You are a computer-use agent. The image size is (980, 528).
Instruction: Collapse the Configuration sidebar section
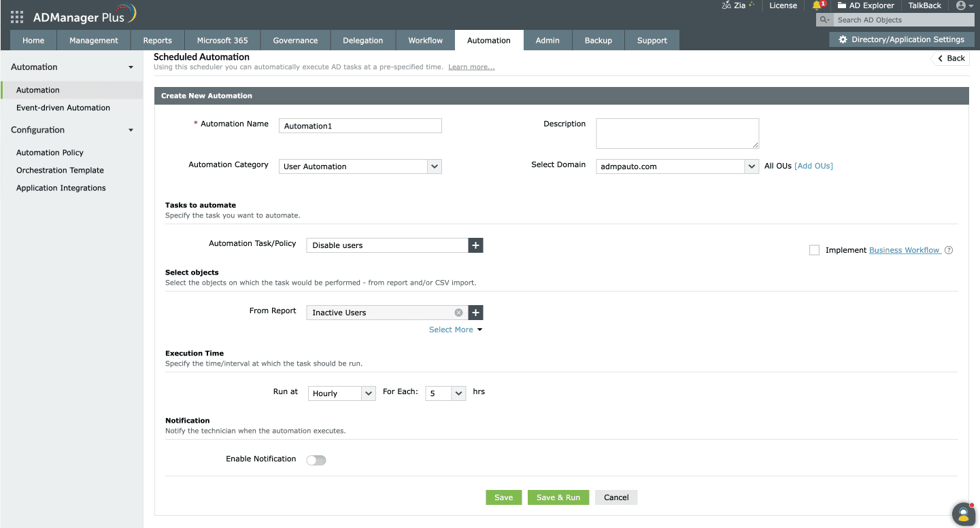(131, 130)
